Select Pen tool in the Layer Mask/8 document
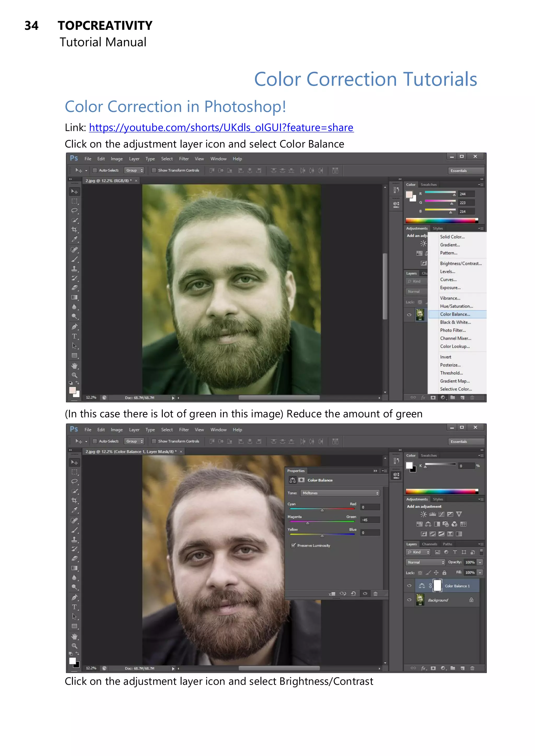The height and width of the screenshot is (756, 535). click(x=74, y=597)
